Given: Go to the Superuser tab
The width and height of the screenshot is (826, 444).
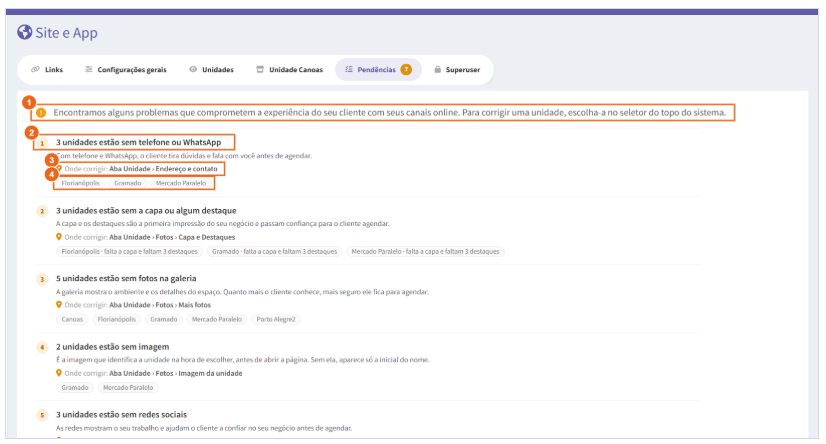Looking at the screenshot, I should [x=457, y=70].
